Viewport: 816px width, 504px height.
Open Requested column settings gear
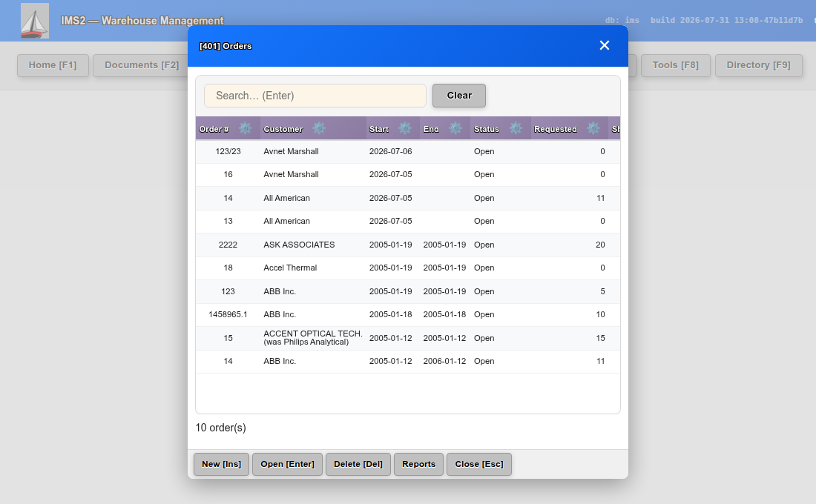coord(593,128)
